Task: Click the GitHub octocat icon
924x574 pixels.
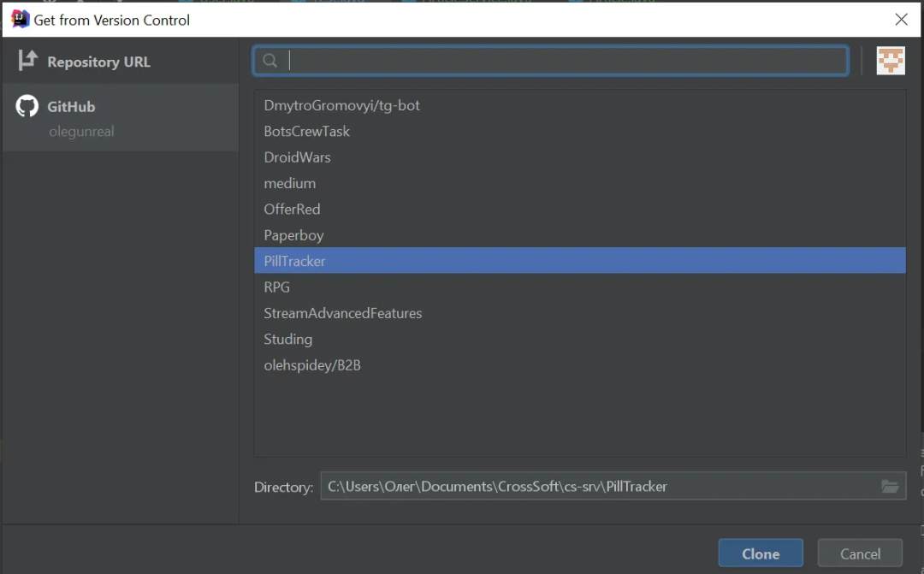Action: [x=27, y=106]
